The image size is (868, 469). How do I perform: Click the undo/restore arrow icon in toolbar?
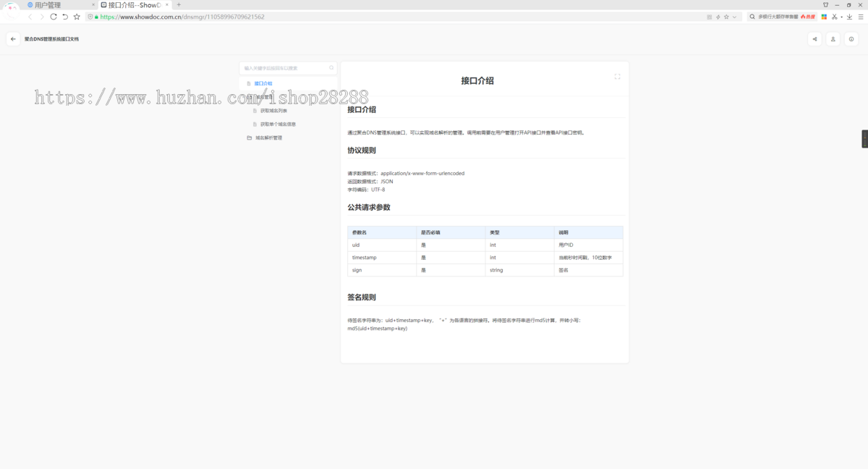tap(65, 17)
